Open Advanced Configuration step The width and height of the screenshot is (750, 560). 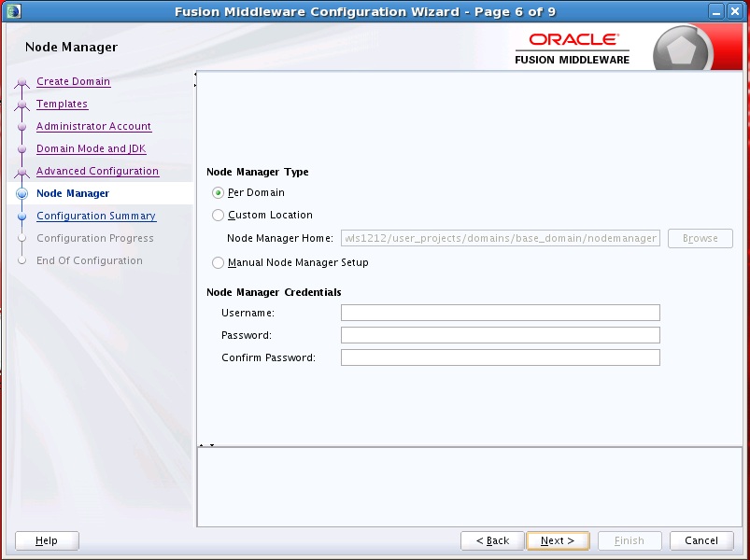coord(97,171)
